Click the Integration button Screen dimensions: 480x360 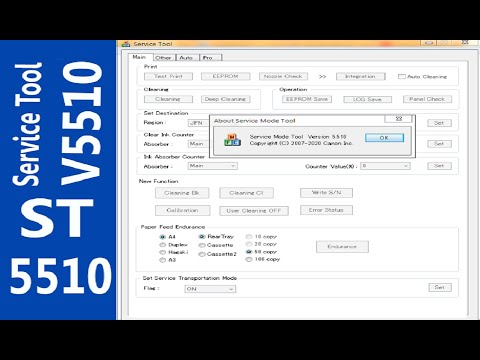[360, 76]
